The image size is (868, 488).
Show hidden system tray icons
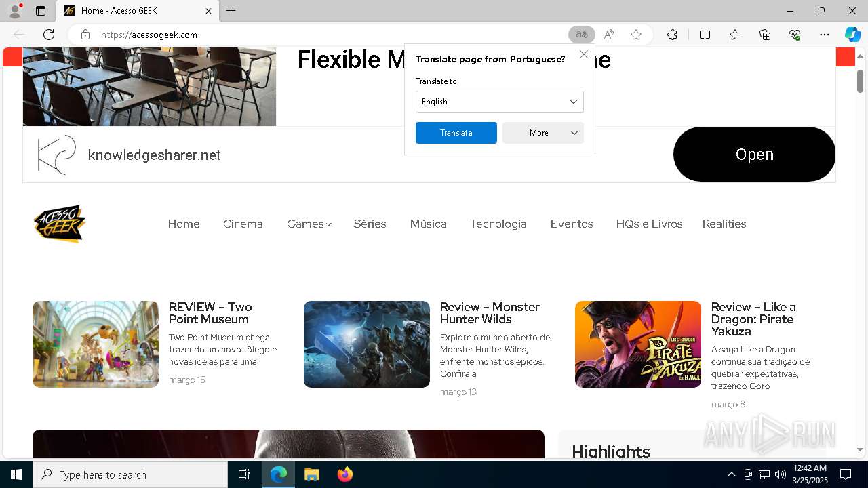[731, 474]
